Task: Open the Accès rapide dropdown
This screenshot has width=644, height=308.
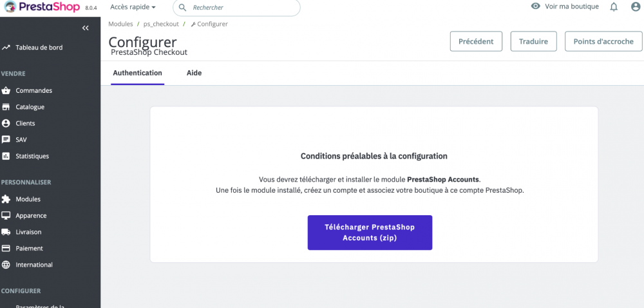Action: click(x=133, y=7)
